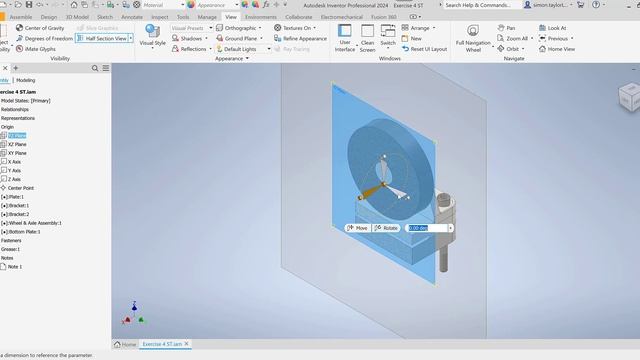This screenshot has height=360, width=640.
Task: Click New window button
Action: (x=411, y=38)
